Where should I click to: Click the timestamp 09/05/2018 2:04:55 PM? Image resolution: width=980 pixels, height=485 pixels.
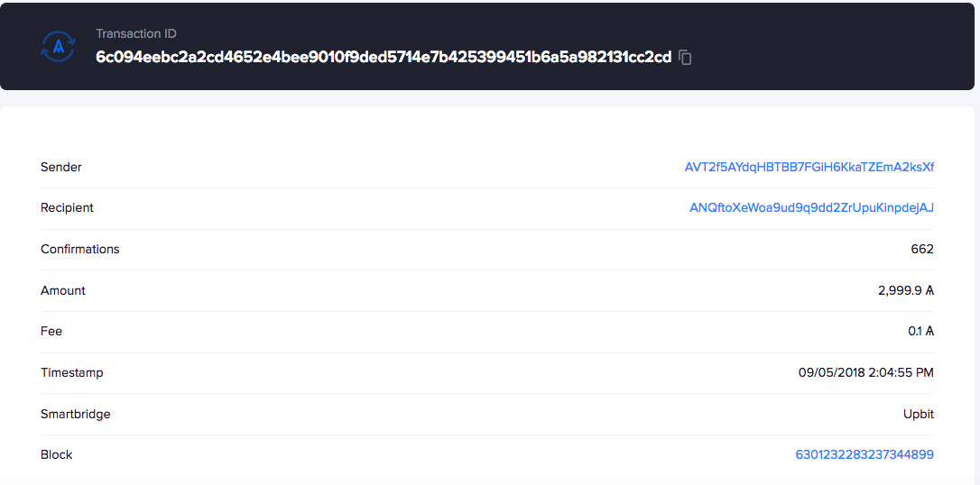coord(866,372)
